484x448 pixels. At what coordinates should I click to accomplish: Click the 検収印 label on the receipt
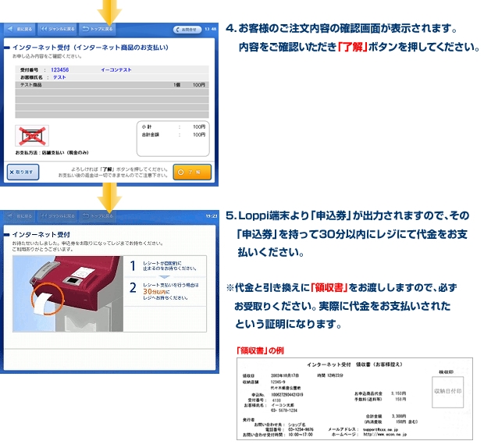coord(446,372)
